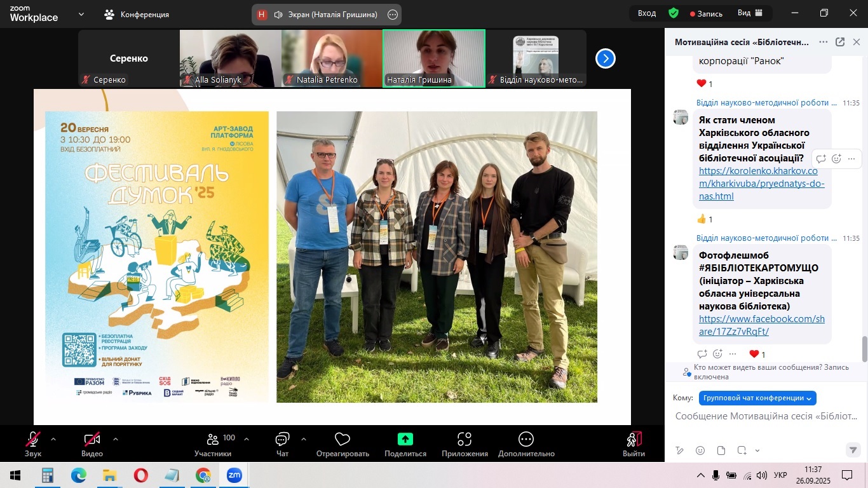Screen dimensions: 868x488
Task: Show next participants with blue arrow
Action: 605,58
